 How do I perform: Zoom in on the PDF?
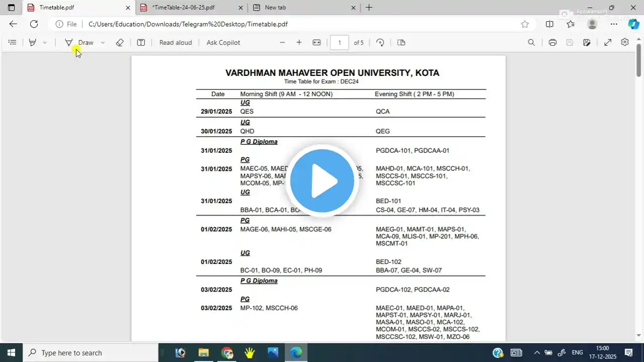[x=299, y=43]
